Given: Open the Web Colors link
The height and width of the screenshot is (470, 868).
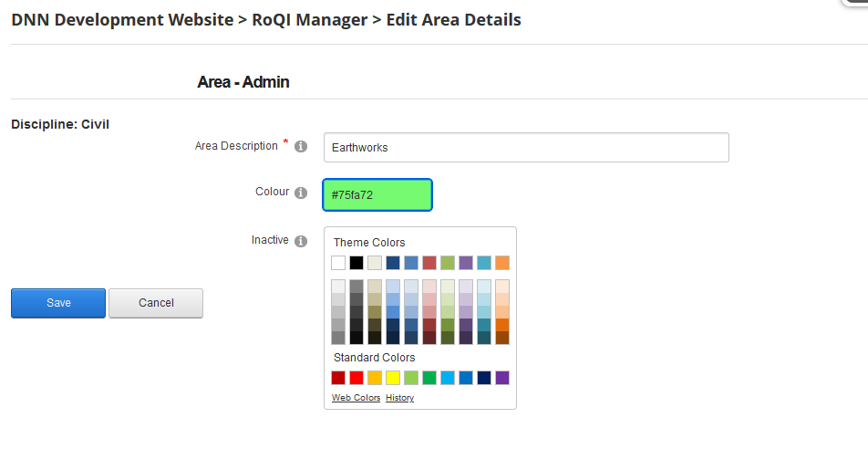Looking at the screenshot, I should (356, 398).
